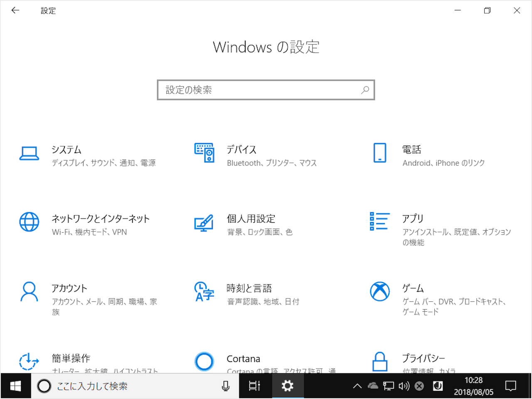Open the 簡単操作 settings category
The image size is (532, 399).
(x=71, y=358)
